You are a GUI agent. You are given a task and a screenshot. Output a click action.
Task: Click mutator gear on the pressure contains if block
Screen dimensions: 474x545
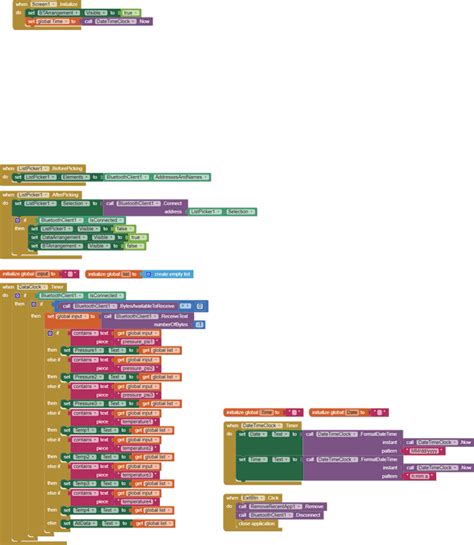[x=50, y=333]
